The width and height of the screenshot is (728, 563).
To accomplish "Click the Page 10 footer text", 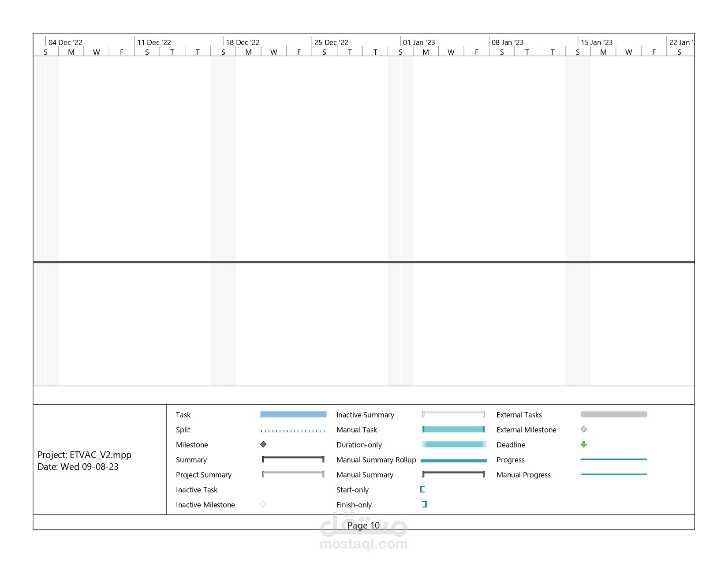I will point(363,525).
